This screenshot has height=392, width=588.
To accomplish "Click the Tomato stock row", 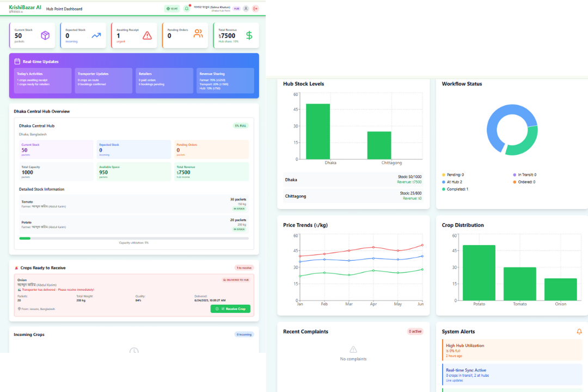I will click(x=134, y=204).
